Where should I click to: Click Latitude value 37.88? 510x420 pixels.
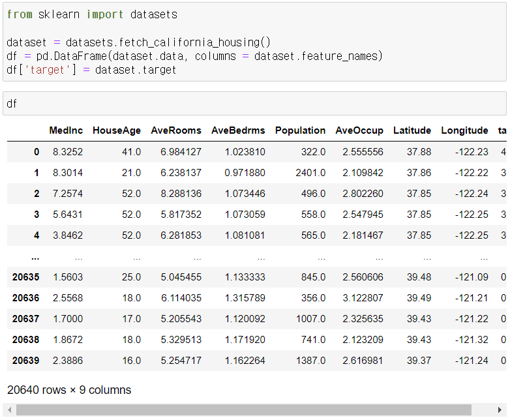[x=419, y=152]
